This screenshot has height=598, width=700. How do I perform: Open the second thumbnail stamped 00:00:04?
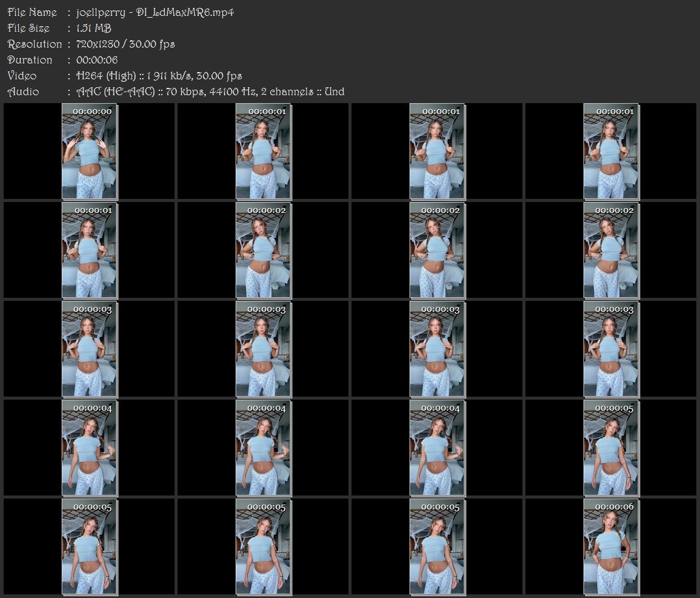(264, 448)
